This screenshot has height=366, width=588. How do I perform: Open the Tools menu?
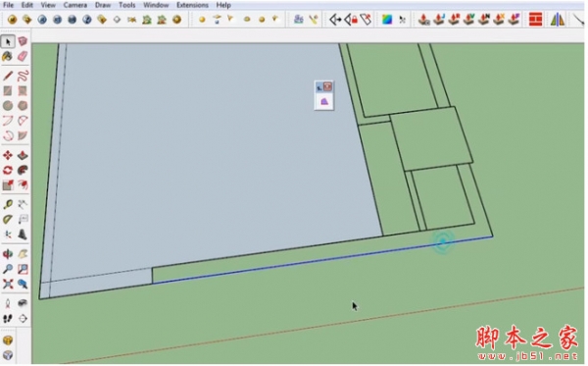click(x=127, y=5)
